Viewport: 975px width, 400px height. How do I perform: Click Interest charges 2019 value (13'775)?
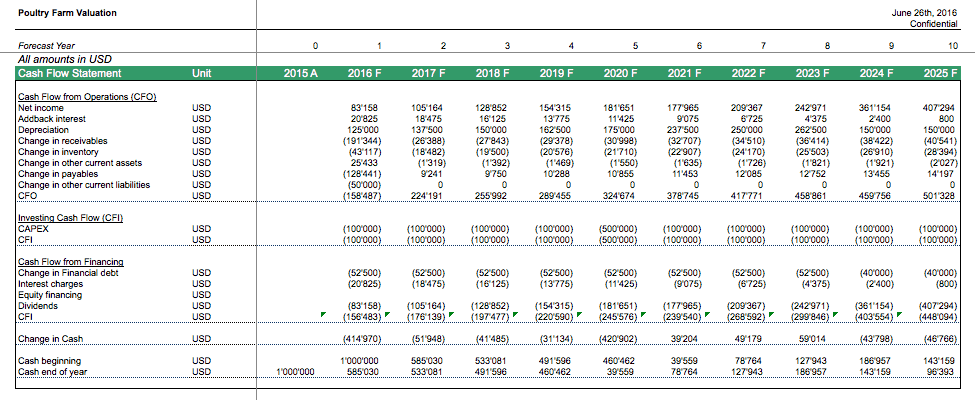click(557, 284)
